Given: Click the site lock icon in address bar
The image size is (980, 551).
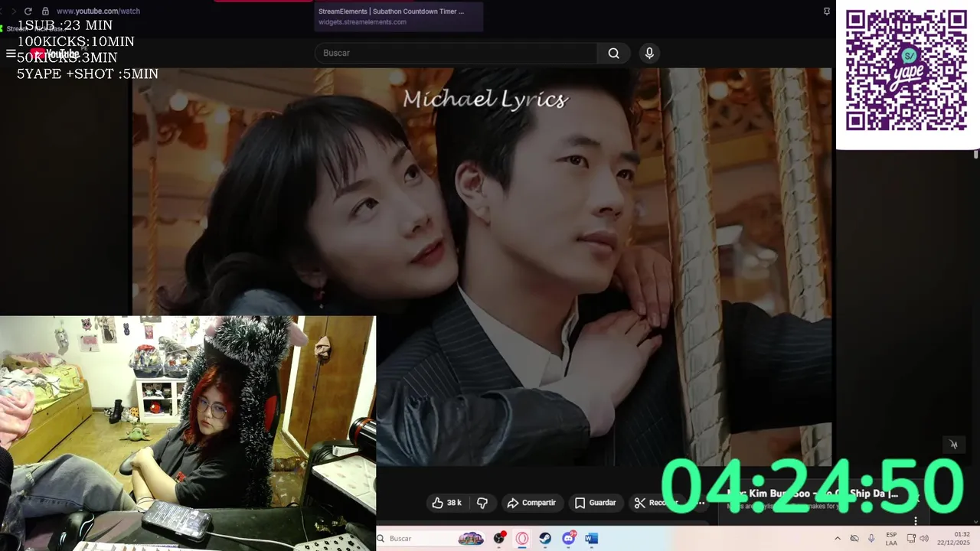Looking at the screenshot, I should pos(45,11).
